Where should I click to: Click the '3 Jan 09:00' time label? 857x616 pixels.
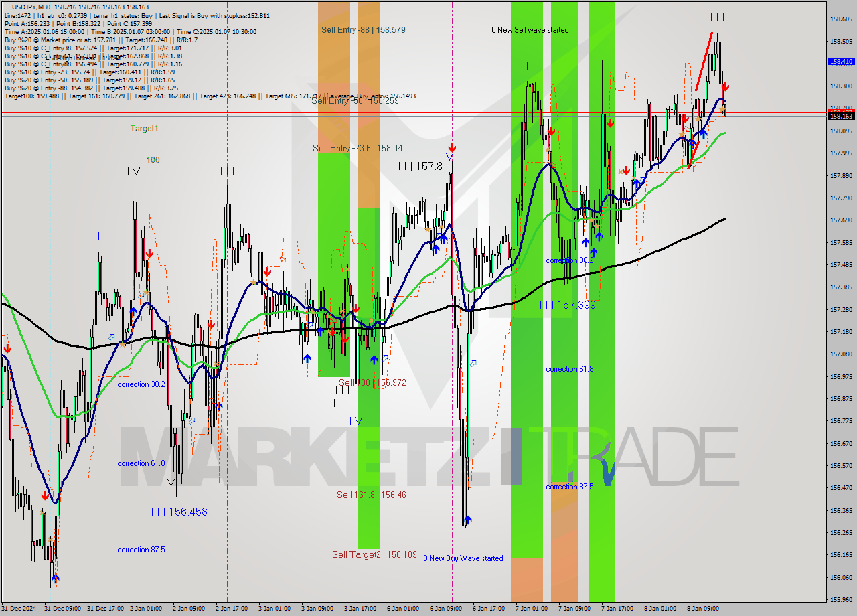pyautogui.click(x=318, y=609)
